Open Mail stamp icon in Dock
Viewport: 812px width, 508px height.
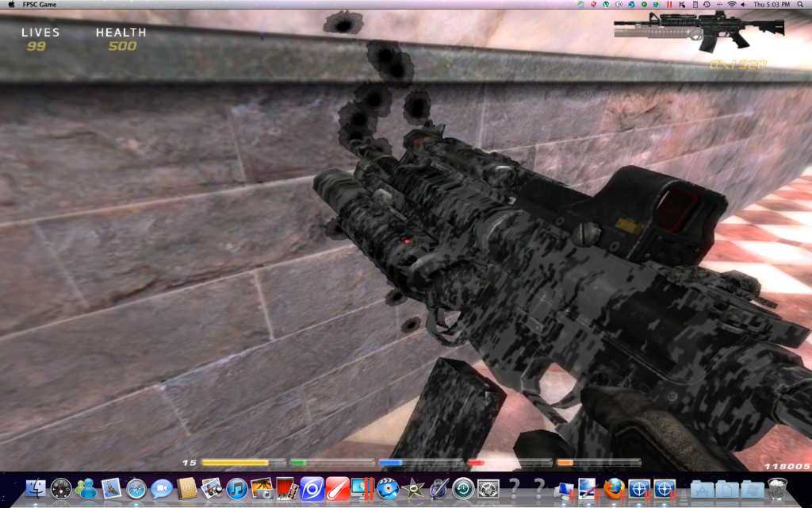pos(111,489)
